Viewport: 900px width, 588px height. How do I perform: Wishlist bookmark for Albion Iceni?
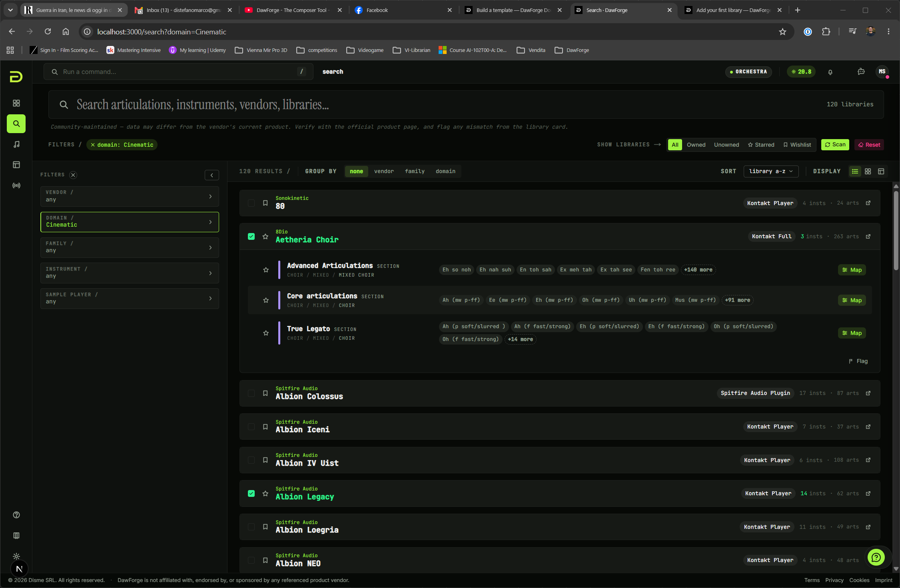(265, 427)
